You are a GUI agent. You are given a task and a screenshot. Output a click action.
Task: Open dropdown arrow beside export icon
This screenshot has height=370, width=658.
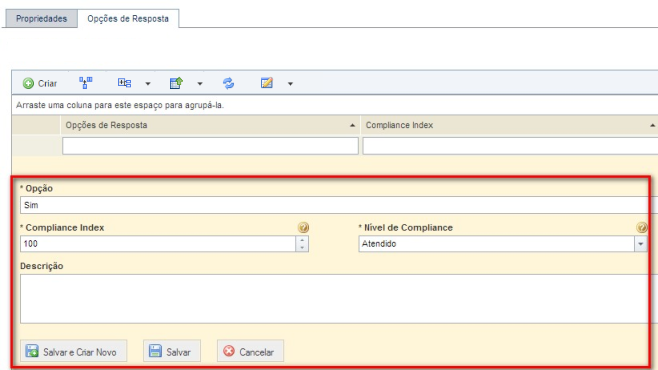(200, 83)
